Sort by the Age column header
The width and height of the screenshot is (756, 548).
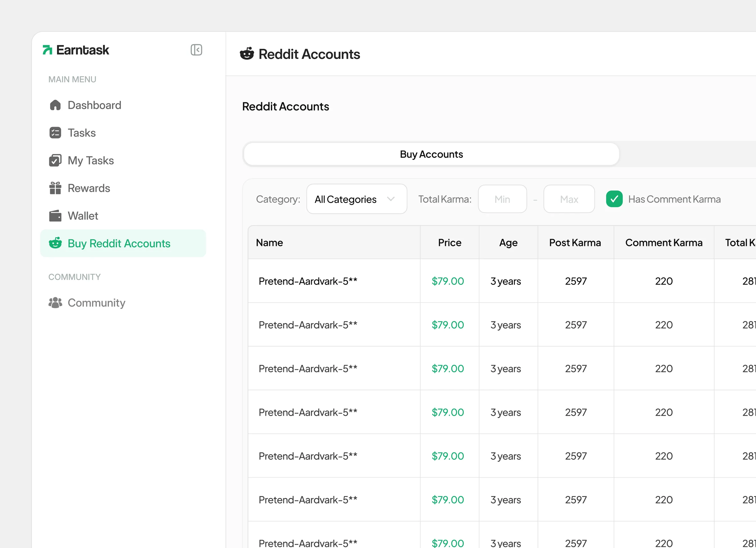[x=508, y=243]
